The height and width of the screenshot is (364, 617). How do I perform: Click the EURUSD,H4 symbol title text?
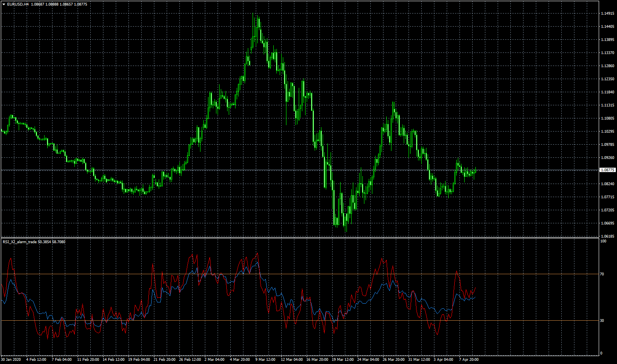(x=18, y=4)
